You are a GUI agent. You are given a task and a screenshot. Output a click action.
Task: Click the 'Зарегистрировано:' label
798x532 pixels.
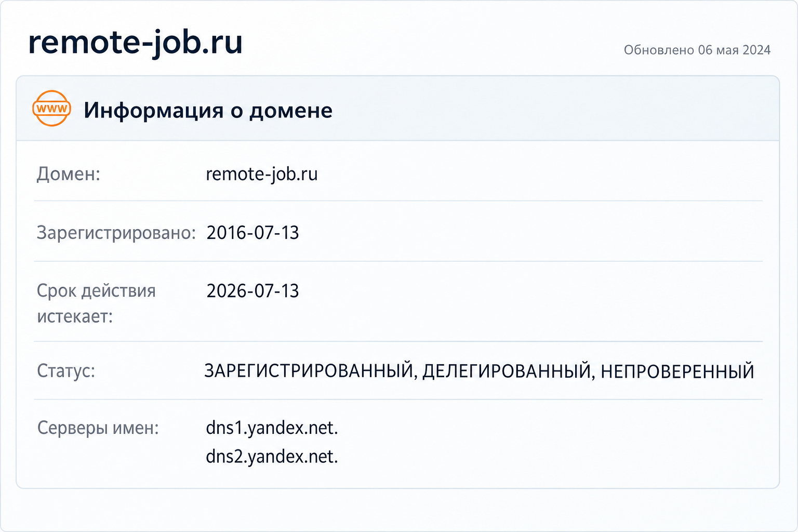coord(116,233)
